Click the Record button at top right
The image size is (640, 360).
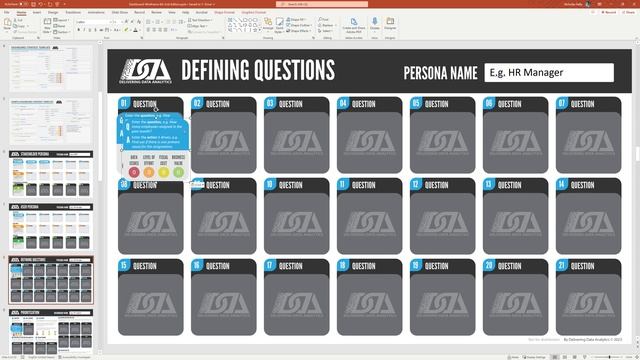pyautogui.click(x=609, y=12)
